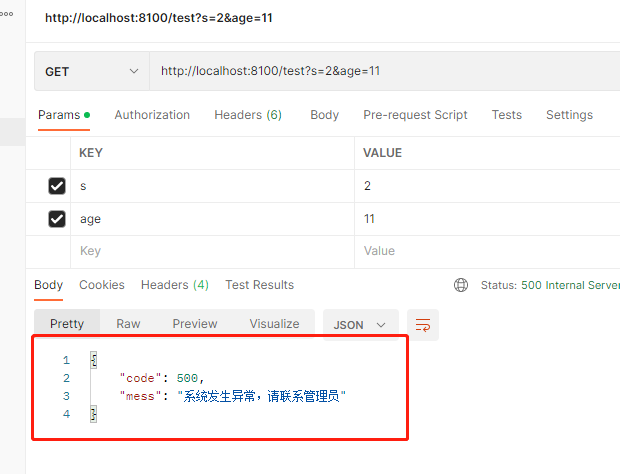Click the value cell '11'
The image size is (620, 474).
coord(487,219)
